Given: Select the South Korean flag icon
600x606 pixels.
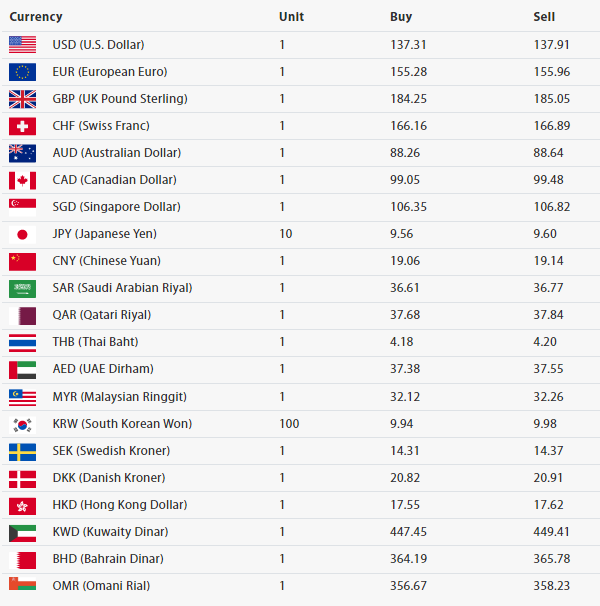Looking at the screenshot, I should [x=22, y=425].
